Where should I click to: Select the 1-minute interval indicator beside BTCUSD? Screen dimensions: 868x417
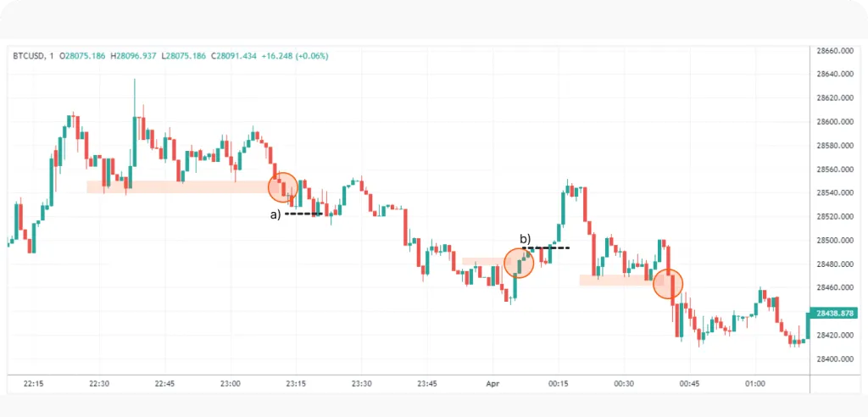pyautogui.click(x=52, y=56)
